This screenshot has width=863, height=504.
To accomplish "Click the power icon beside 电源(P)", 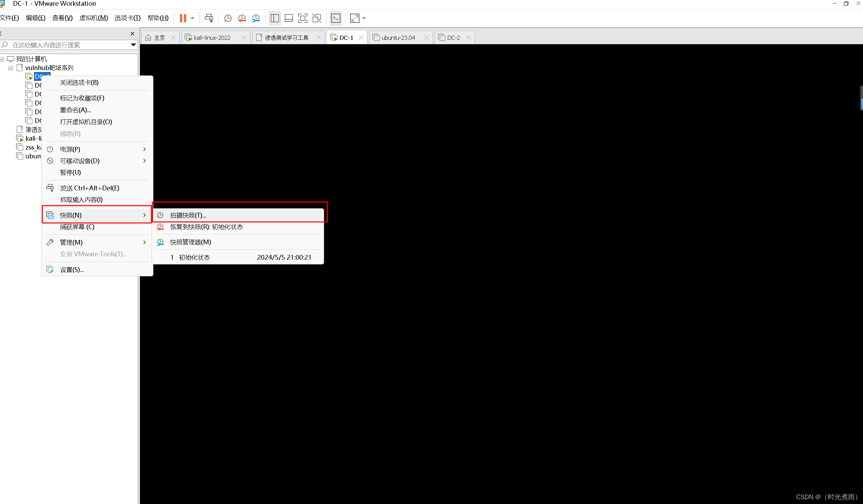I will [x=50, y=149].
